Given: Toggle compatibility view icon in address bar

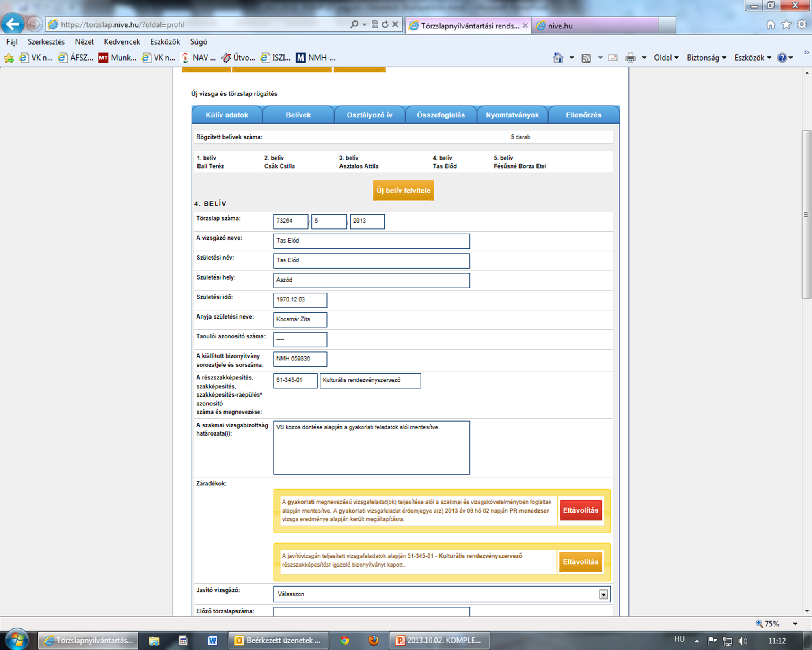Looking at the screenshot, I should [x=375, y=24].
